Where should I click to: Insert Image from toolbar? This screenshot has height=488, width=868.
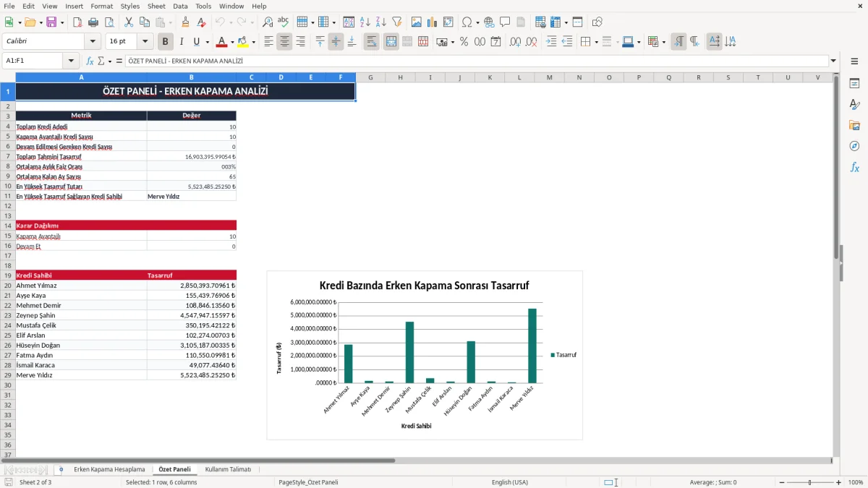pos(416,22)
